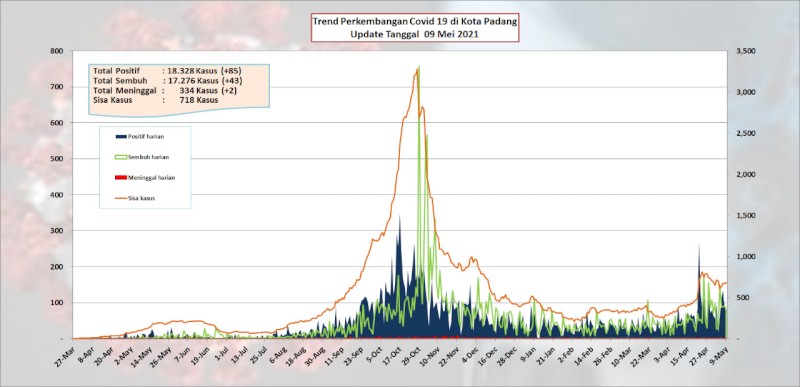Screen dimensions: 800x387
Task: Click the Positif harian legend text label
Action: (x=145, y=137)
